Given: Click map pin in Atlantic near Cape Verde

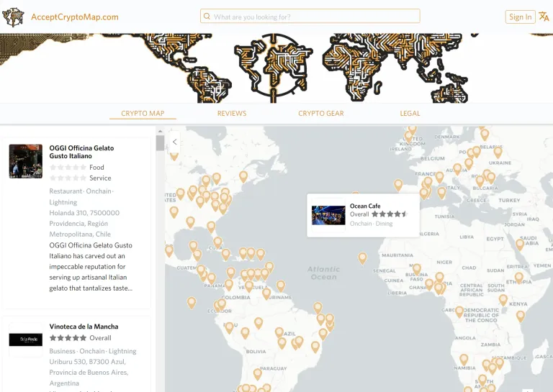Looking at the screenshot, I should click(362, 257).
